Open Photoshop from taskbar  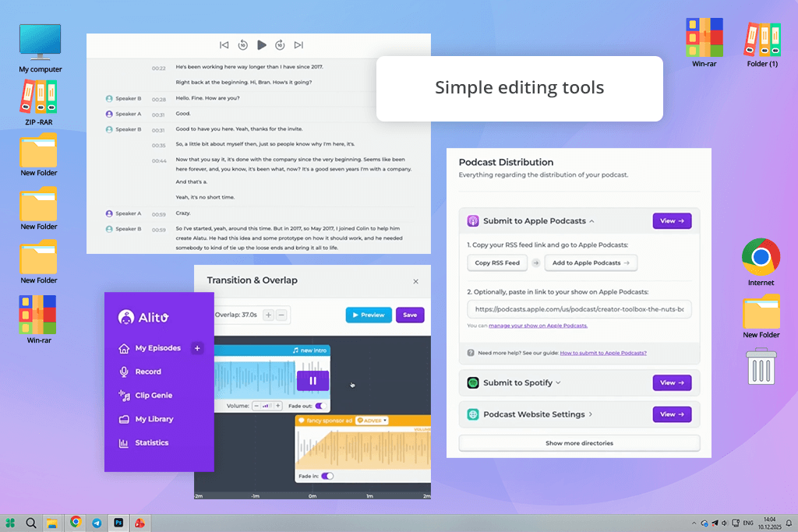[118, 523]
